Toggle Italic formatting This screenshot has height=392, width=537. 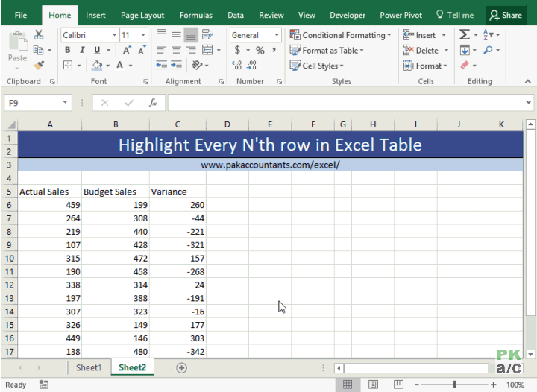[82, 50]
